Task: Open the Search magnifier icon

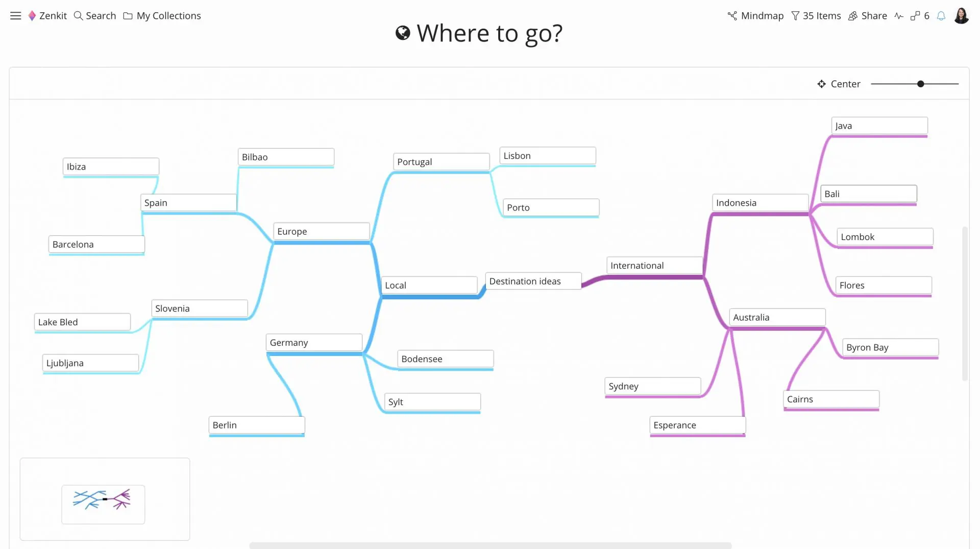Action: tap(78, 16)
